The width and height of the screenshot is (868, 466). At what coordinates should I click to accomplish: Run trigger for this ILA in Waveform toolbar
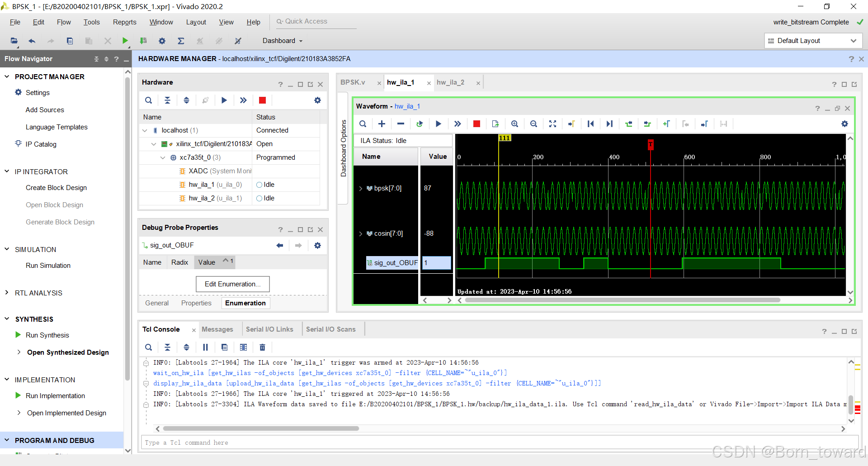pyautogui.click(x=438, y=124)
